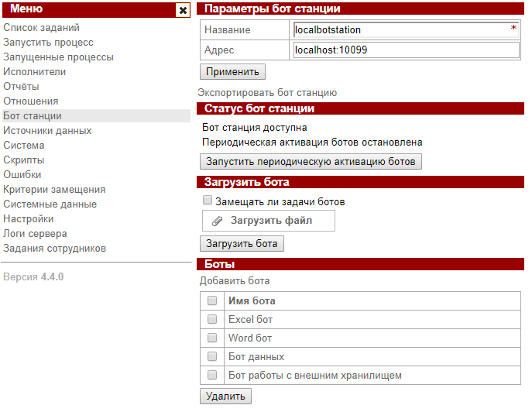532x412 pixels.
Task: Open the Исполнители section
Action: (35, 71)
